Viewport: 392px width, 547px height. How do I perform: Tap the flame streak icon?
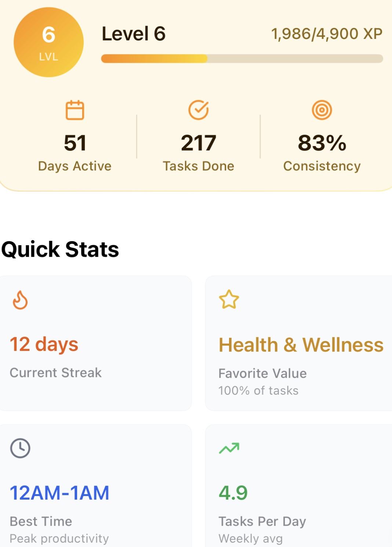[20, 300]
